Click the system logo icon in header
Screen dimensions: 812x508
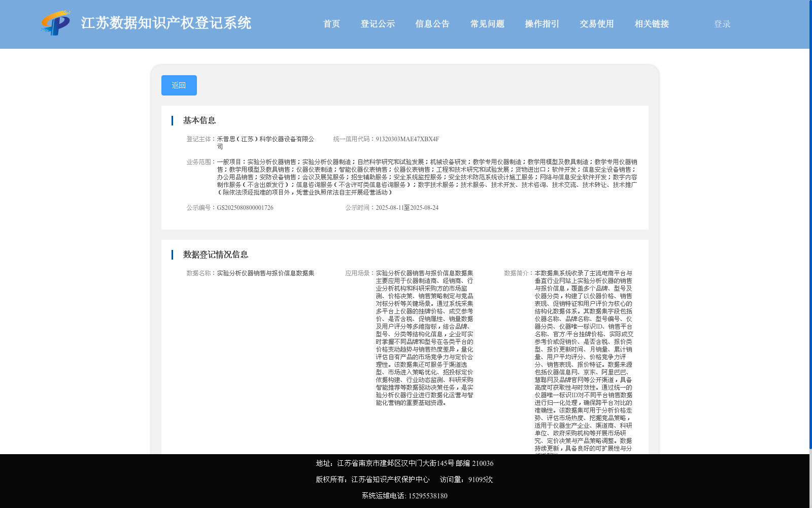[56, 23]
